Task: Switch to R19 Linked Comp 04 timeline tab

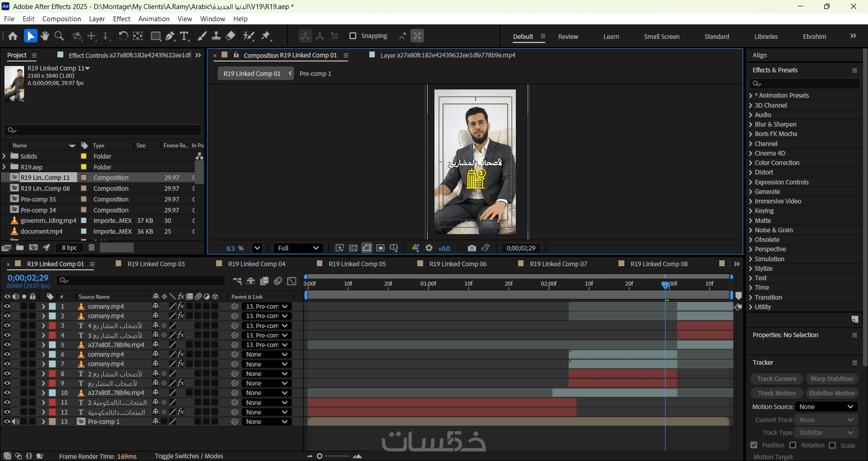Action: [x=257, y=264]
